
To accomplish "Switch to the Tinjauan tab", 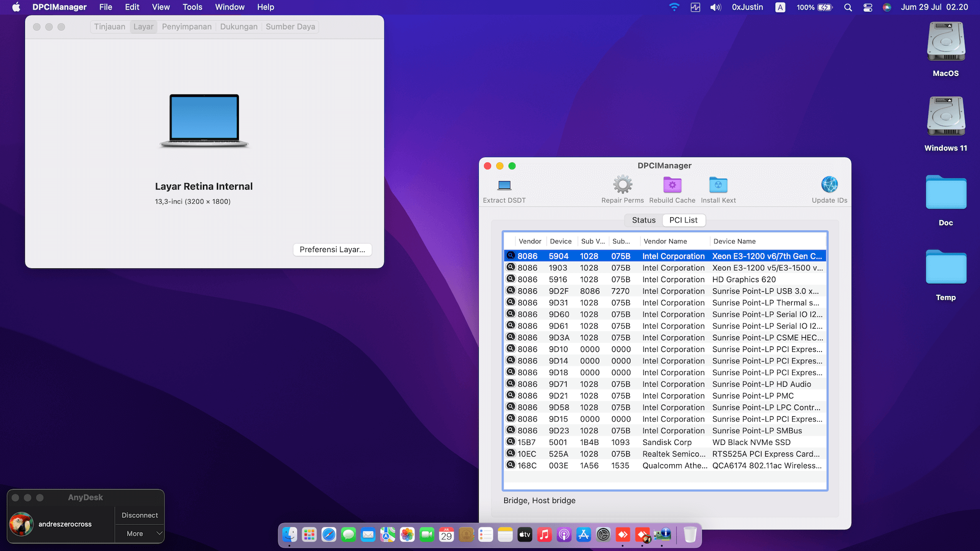I will 109,27.
